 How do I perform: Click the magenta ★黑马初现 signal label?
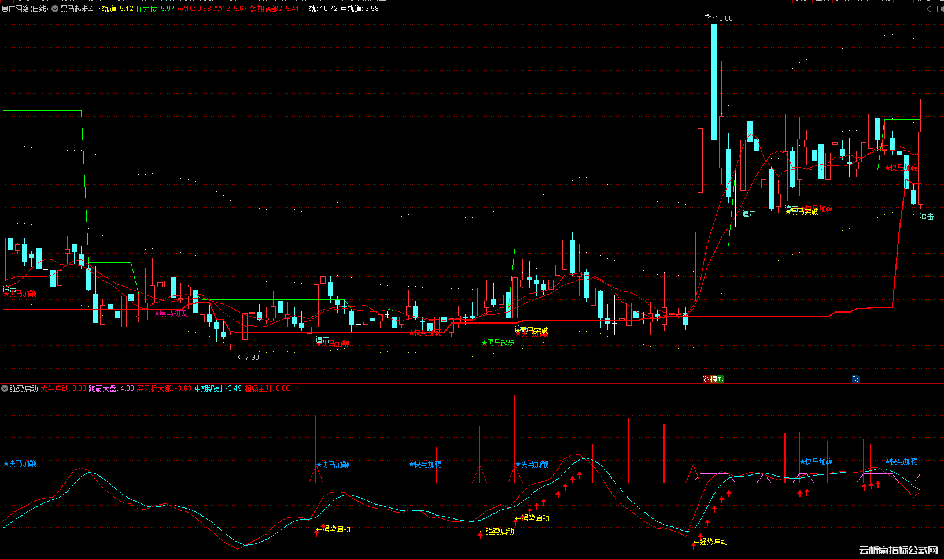point(171,313)
